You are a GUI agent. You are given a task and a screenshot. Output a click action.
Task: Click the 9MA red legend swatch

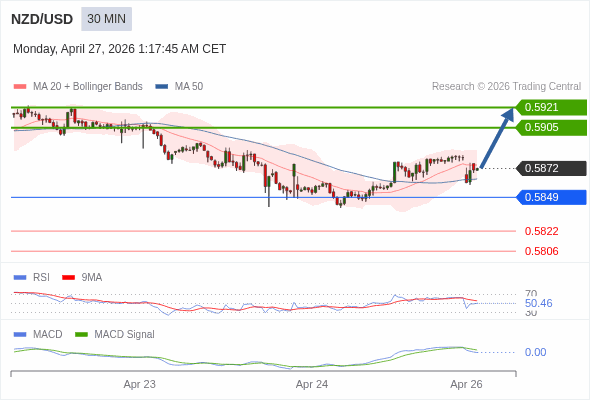pos(68,278)
